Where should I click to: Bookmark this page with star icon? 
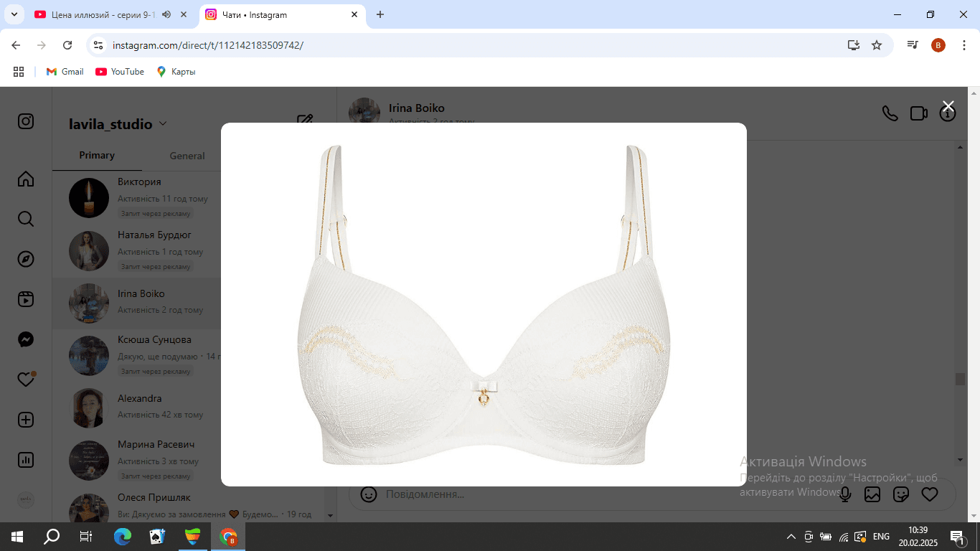(x=877, y=45)
